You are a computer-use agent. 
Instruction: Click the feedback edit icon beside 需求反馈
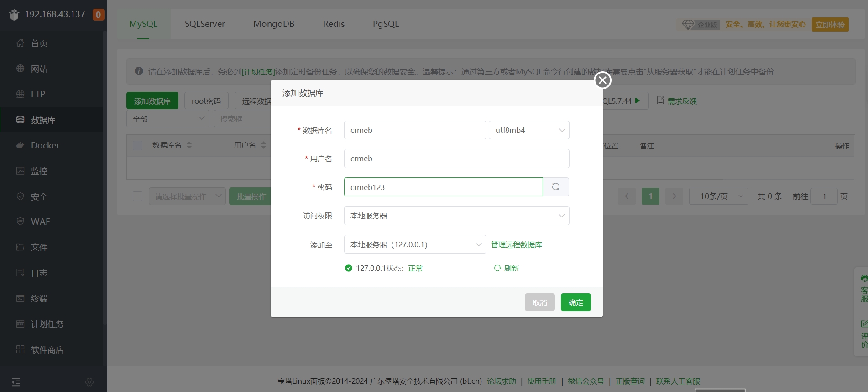pos(660,101)
